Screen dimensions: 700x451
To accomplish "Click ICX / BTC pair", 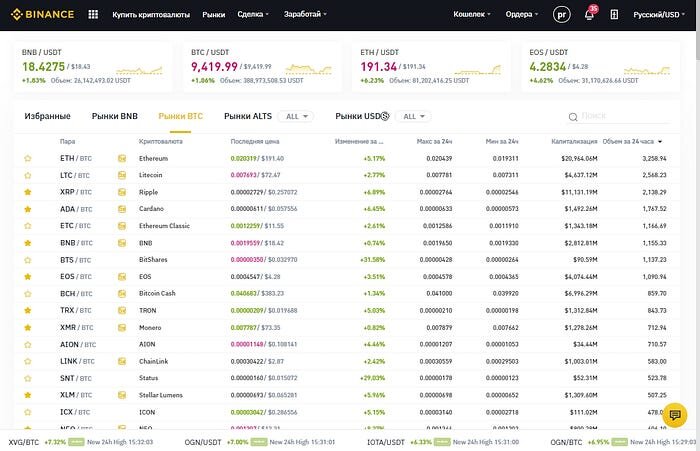I will point(75,412).
